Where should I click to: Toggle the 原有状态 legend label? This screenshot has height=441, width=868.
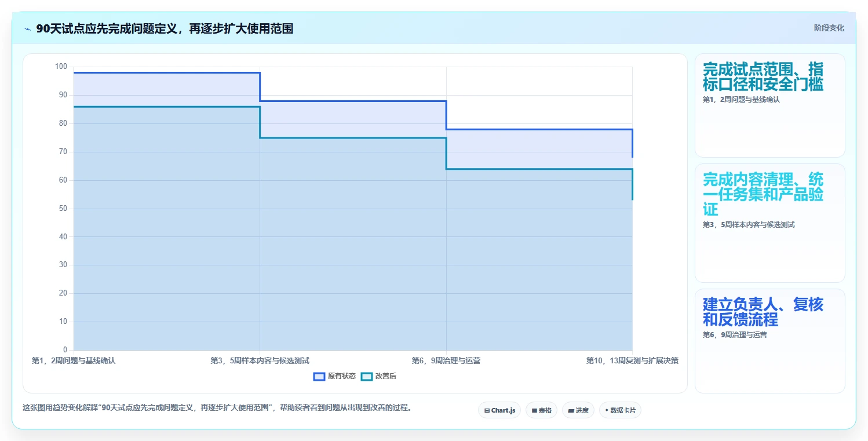(x=342, y=376)
